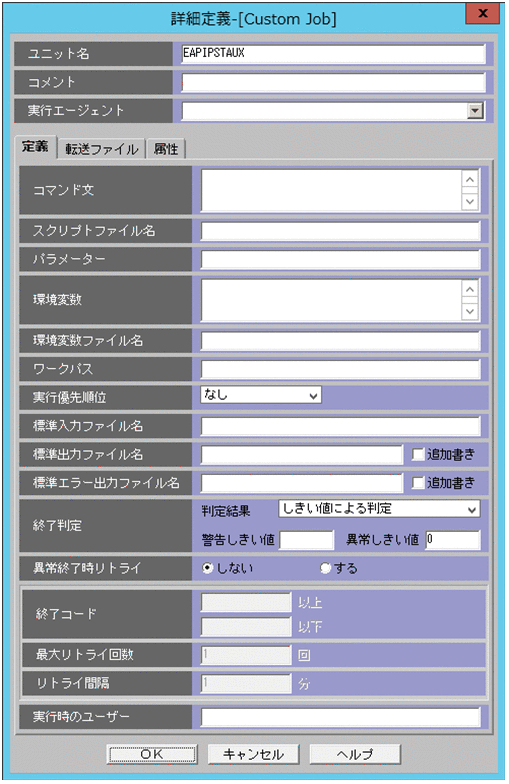Enable 追加書き for 標準エラー出力ファイル名
The width and height of the screenshot is (509, 784).
click(x=418, y=483)
